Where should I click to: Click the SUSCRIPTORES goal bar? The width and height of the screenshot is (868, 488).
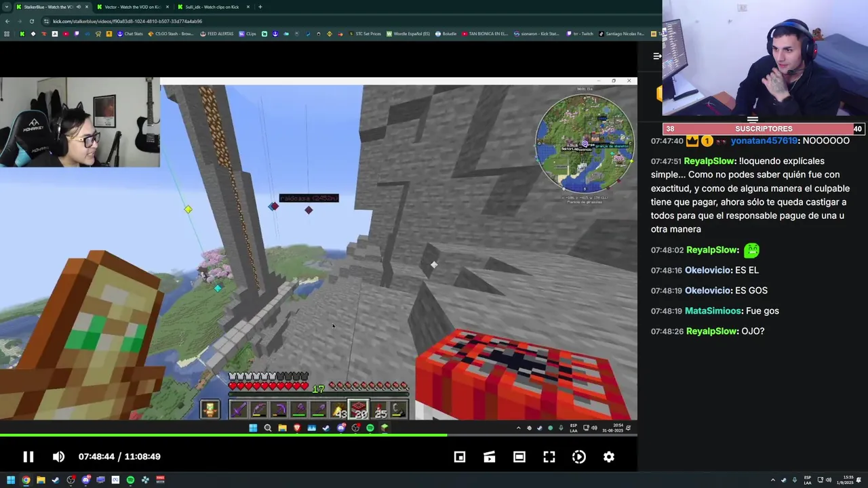[764, 129]
